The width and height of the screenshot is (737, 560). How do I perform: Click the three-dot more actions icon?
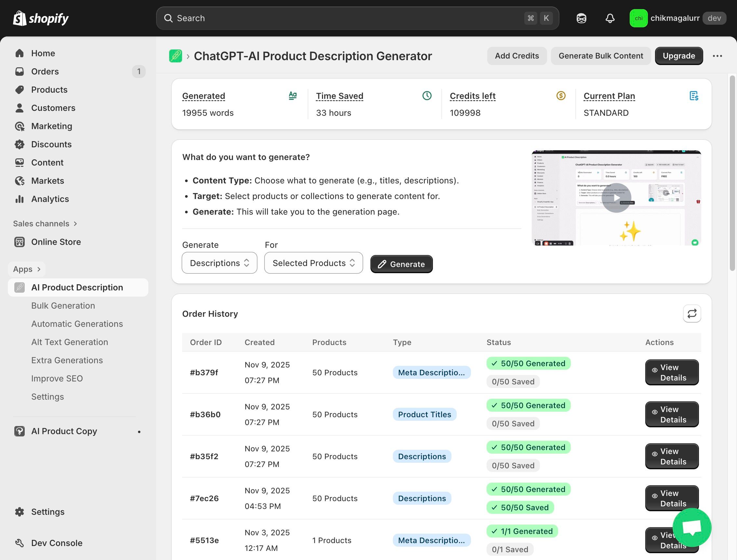[717, 56]
